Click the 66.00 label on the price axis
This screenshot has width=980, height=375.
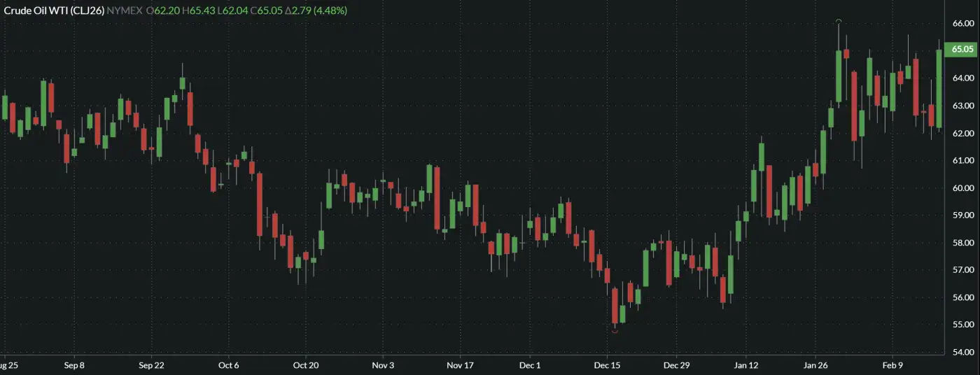pyautogui.click(x=963, y=23)
